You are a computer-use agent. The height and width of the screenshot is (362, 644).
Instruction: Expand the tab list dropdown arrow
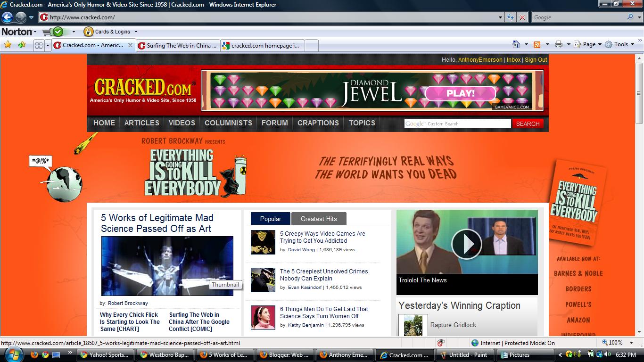coord(48,45)
